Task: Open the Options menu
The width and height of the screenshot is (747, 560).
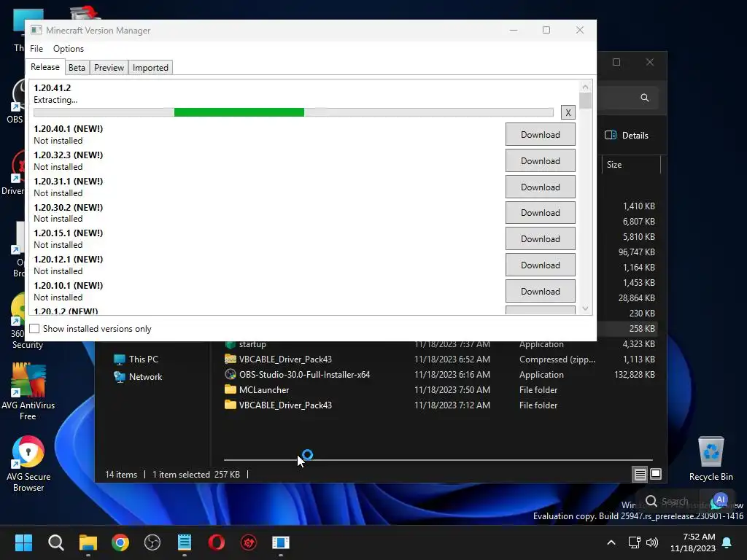Action: [x=68, y=49]
